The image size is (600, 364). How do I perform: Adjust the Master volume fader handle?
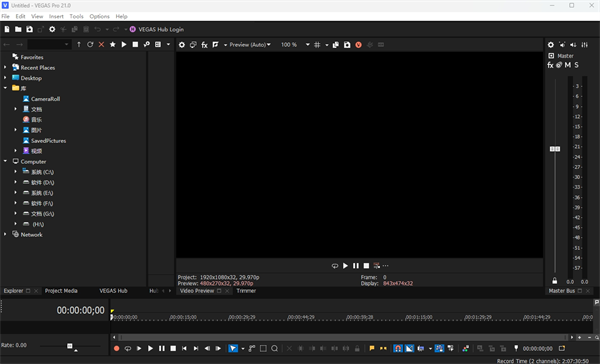pos(555,149)
